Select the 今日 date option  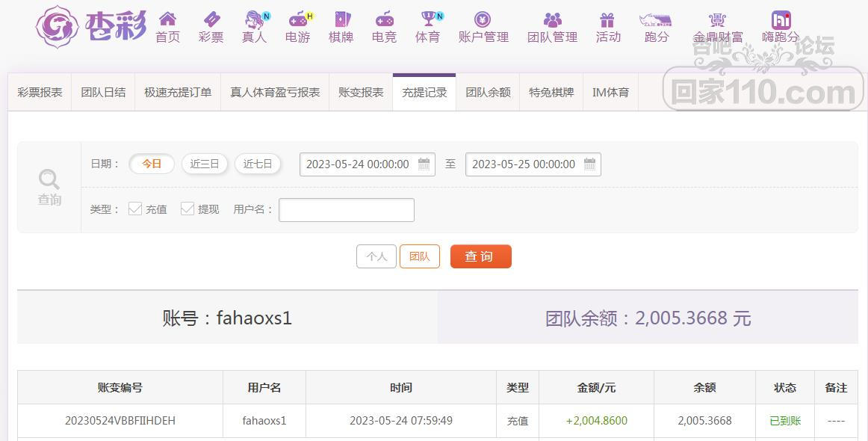pos(152,164)
